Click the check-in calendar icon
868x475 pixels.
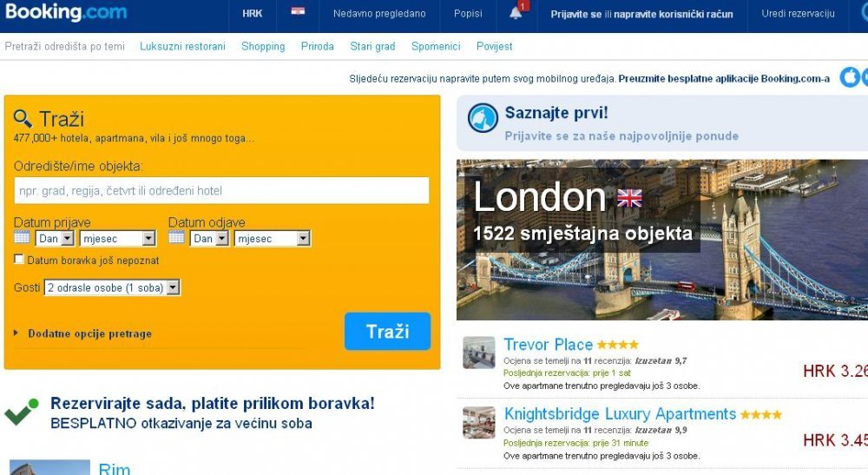22,238
